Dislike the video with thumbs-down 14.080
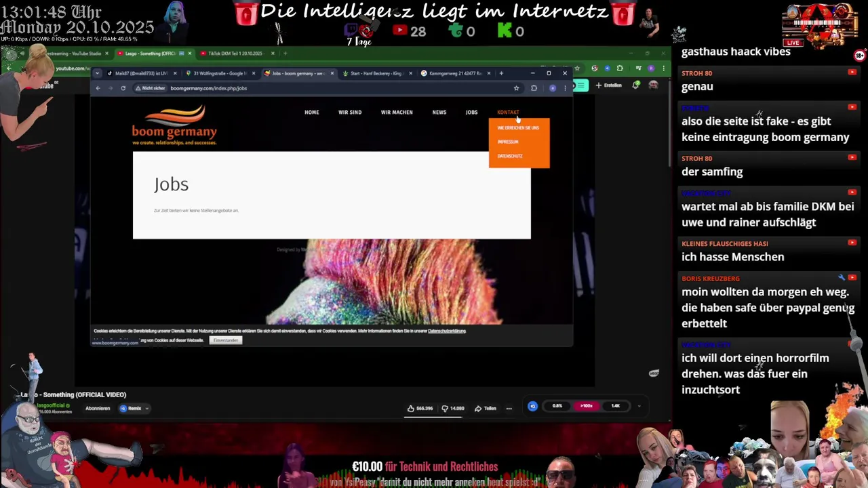This screenshot has height=488, width=868. click(x=453, y=408)
